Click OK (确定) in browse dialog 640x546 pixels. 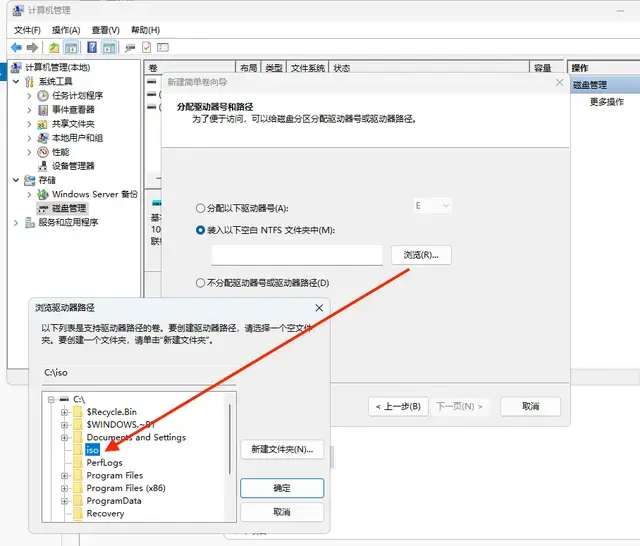[x=282, y=488]
